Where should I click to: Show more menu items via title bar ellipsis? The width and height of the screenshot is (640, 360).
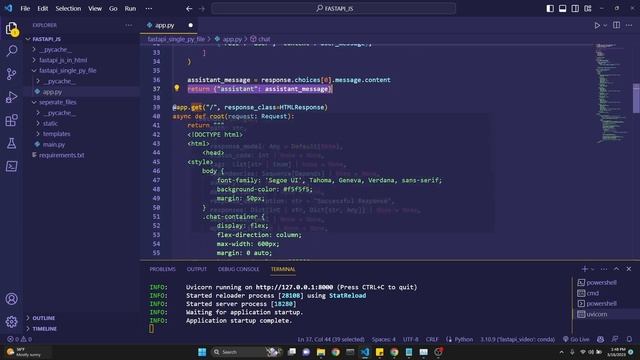tap(149, 8)
